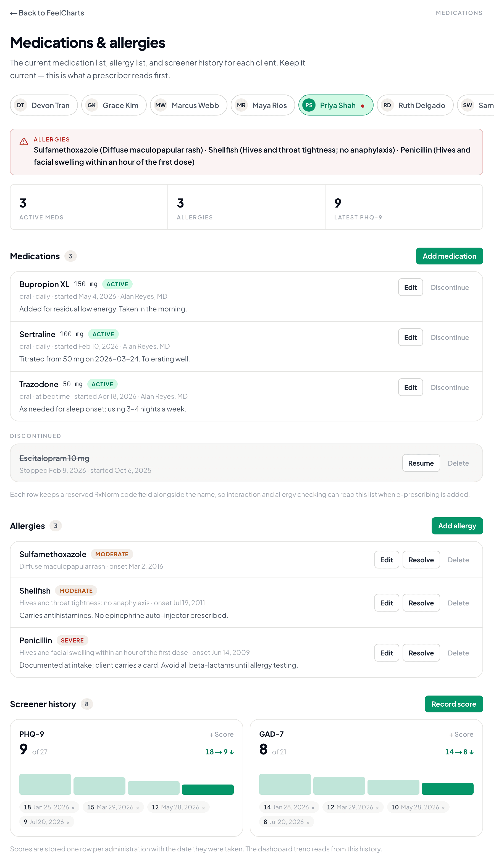Remove GAD-7 score 14 from Jan 28
The height and width of the screenshot is (863, 504).
pos(313,808)
